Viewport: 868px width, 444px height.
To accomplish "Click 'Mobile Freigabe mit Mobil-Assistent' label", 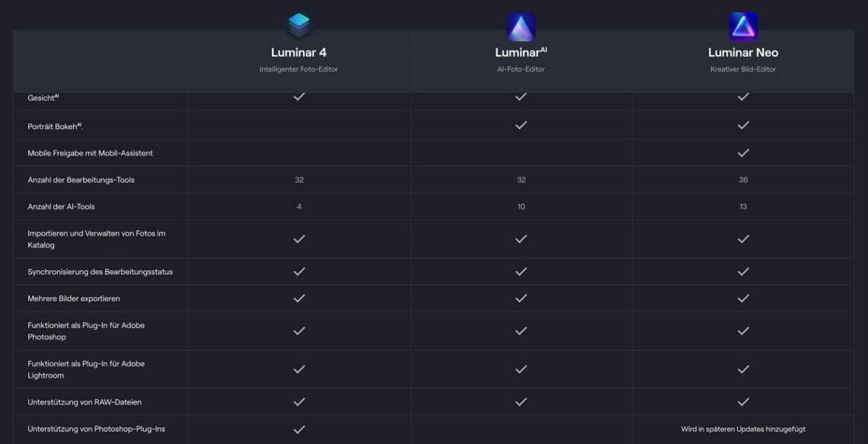I will point(91,153).
